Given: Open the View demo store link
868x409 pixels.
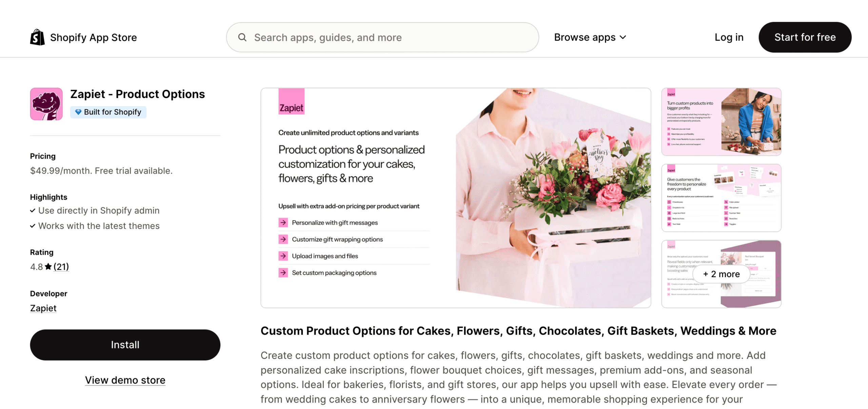Looking at the screenshot, I should (125, 380).
